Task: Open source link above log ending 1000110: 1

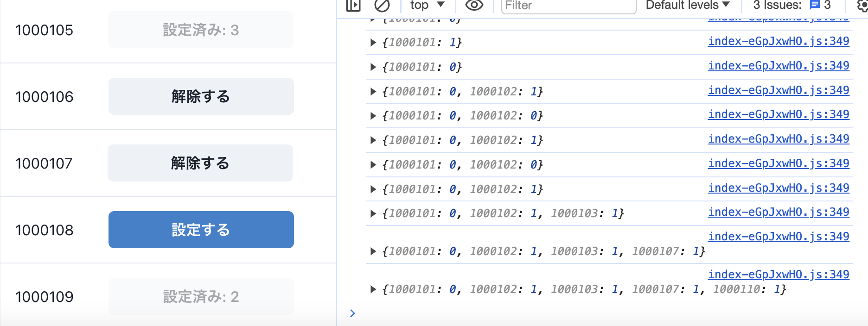Action: click(779, 275)
